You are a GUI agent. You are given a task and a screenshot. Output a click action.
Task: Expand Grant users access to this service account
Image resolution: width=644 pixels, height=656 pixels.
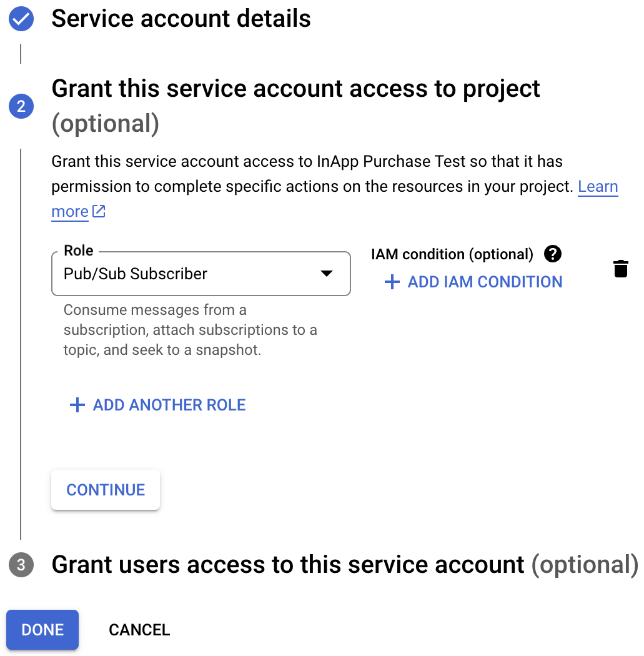coord(287,565)
